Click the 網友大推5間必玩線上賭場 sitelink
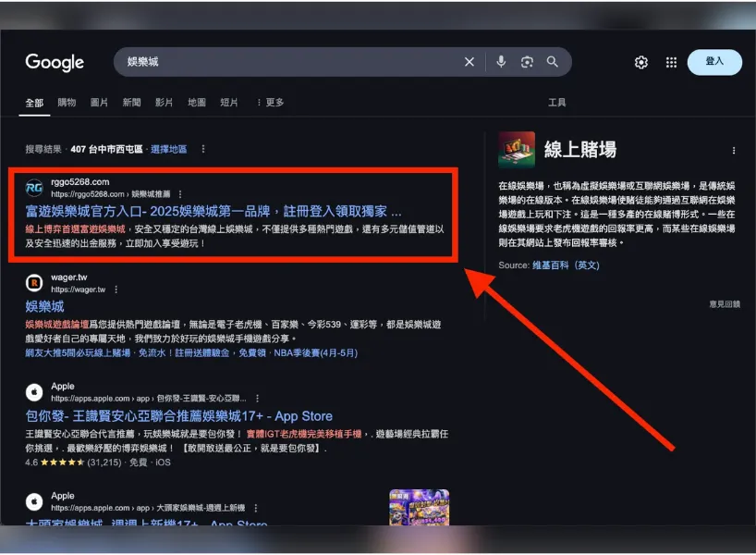756x555 pixels. pyautogui.click(x=78, y=352)
